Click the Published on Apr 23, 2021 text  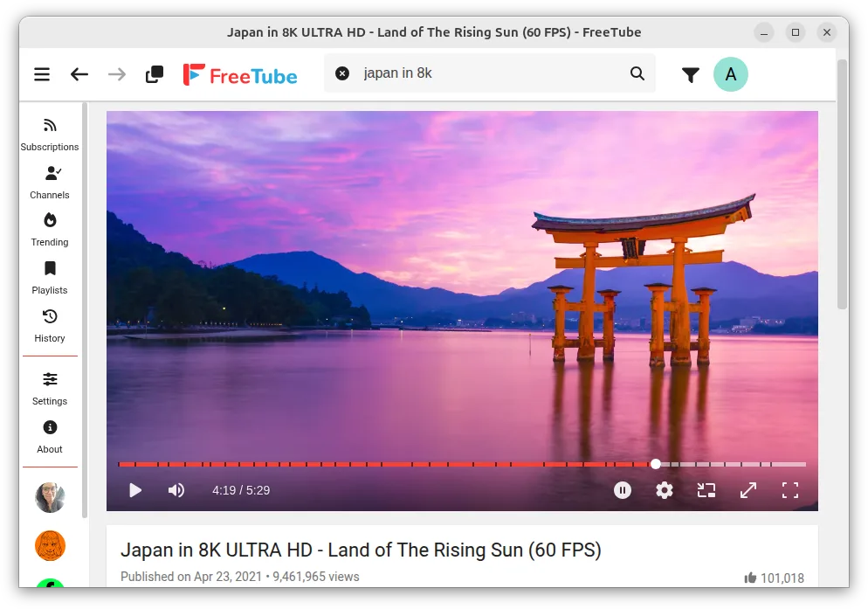191,577
